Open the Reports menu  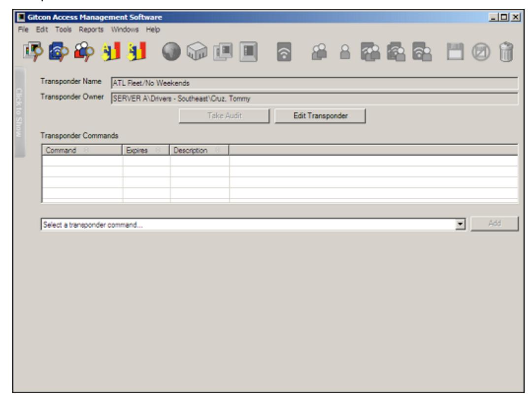pyautogui.click(x=91, y=30)
